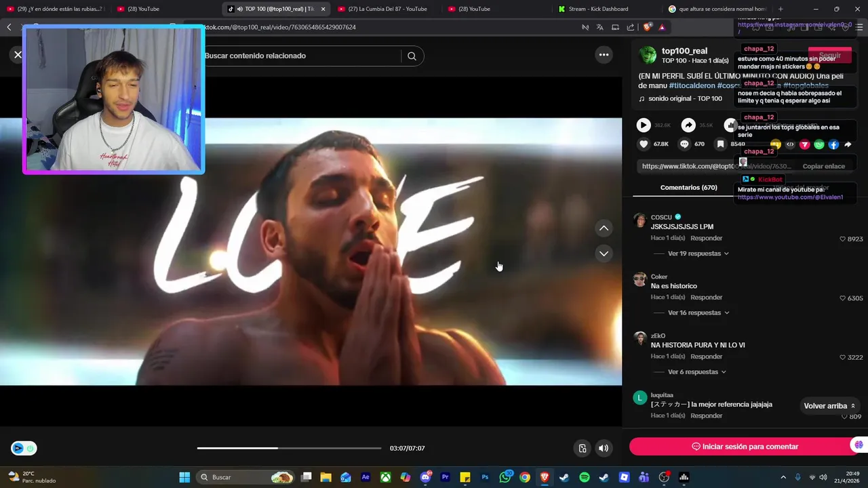The height and width of the screenshot is (488, 868).
Task: Select the Comentarios (670) tab
Action: tap(688, 188)
